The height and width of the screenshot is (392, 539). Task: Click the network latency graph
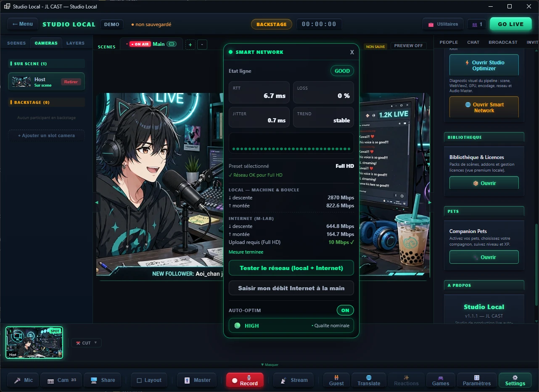pyautogui.click(x=291, y=143)
